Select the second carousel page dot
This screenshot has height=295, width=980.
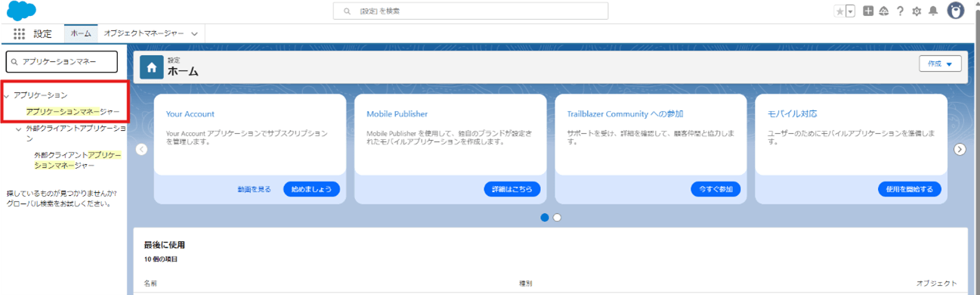pos(557,217)
